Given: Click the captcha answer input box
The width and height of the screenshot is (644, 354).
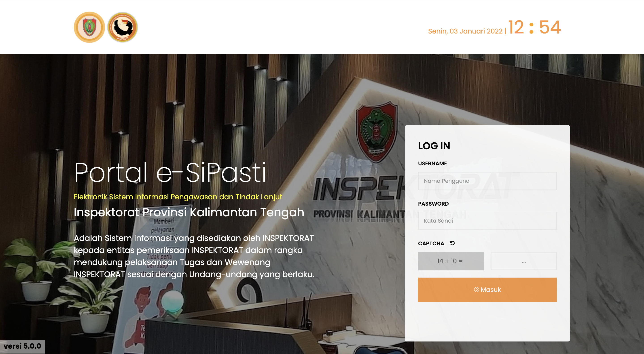Looking at the screenshot, I should coord(524,261).
